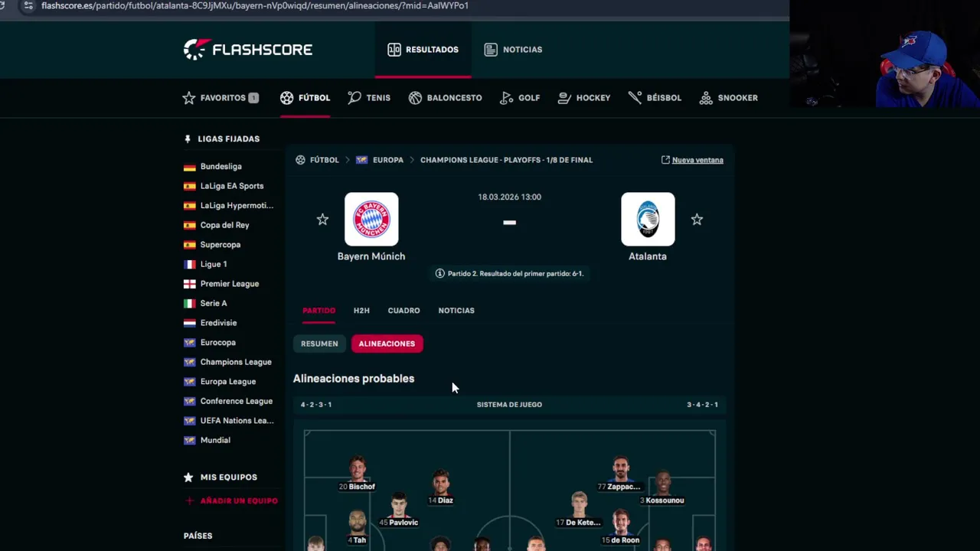Click the browser site info icon
This screenshot has width=980, height=551.
(x=28, y=5)
